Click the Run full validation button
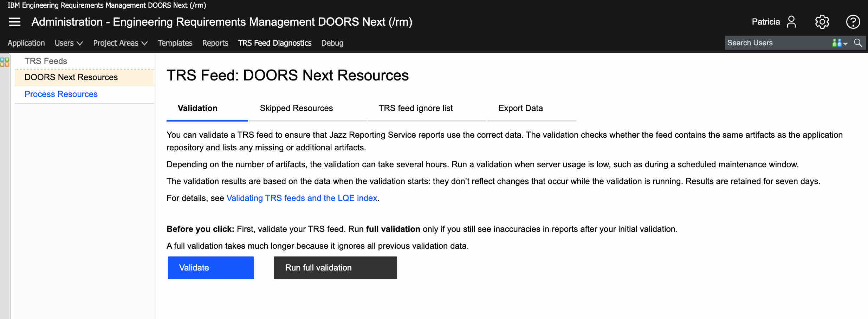This screenshot has width=868, height=319. coord(335,268)
